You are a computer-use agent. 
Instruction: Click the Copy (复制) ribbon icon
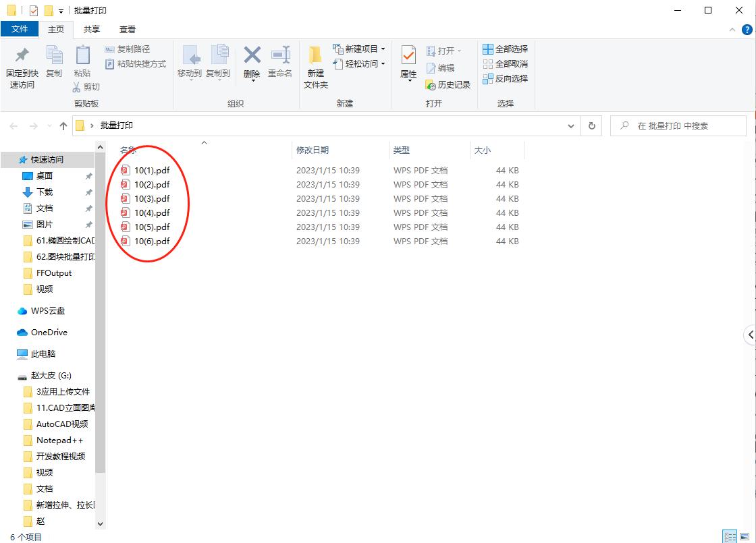click(x=54, y=55)
